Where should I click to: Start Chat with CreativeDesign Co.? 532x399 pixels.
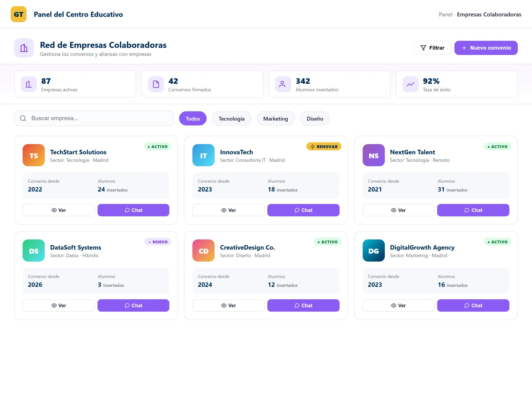tap(303, 305)
